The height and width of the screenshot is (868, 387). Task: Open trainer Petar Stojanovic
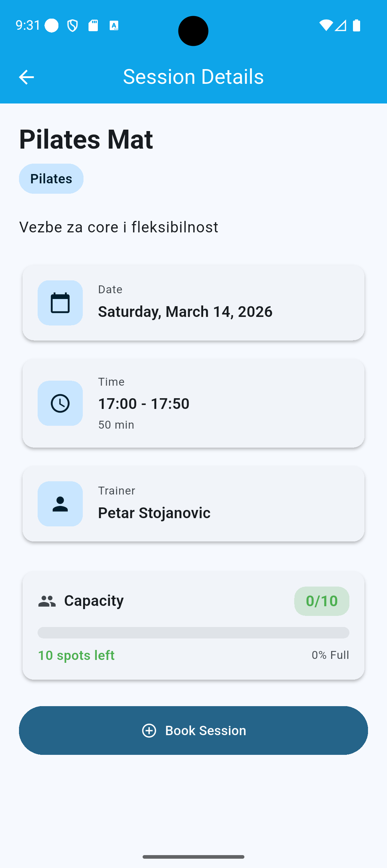[x=193, y=504]
